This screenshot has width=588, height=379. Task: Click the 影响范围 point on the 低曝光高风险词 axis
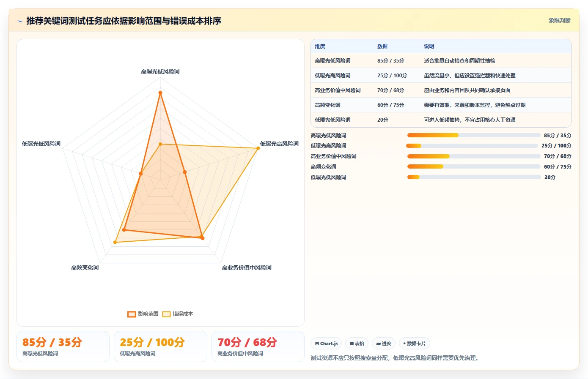pos(184,172)
